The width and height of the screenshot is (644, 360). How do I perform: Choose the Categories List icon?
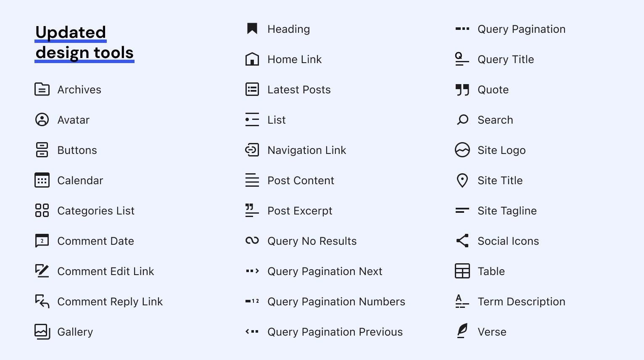coord(42,211)
